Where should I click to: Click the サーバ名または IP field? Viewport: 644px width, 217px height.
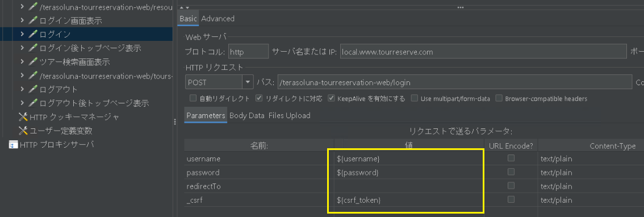(x=483, y=52)
